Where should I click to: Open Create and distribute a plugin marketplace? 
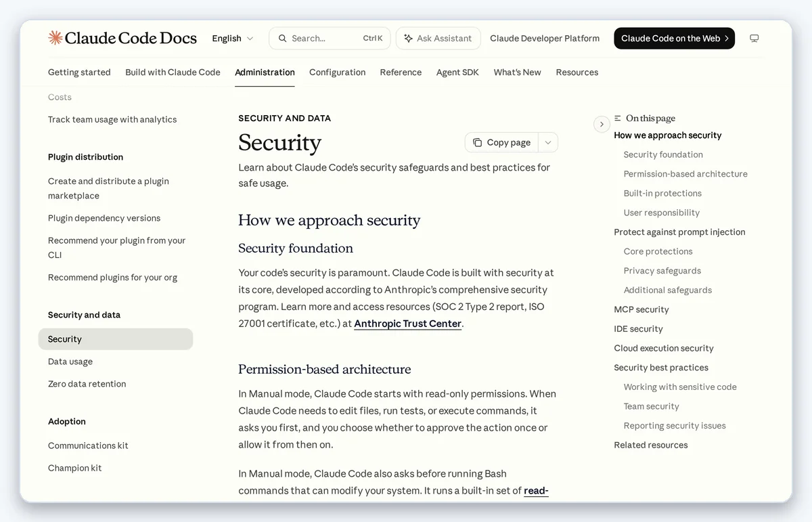point(108,188)
